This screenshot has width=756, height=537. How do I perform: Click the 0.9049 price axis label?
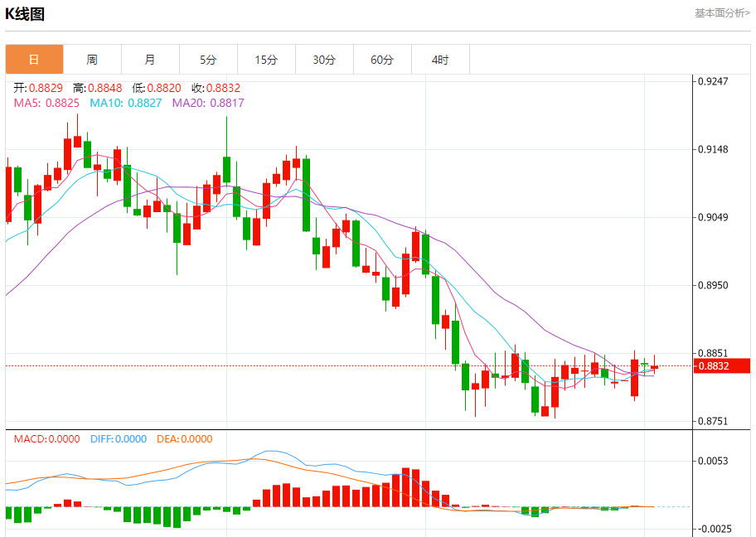point(713,217)
